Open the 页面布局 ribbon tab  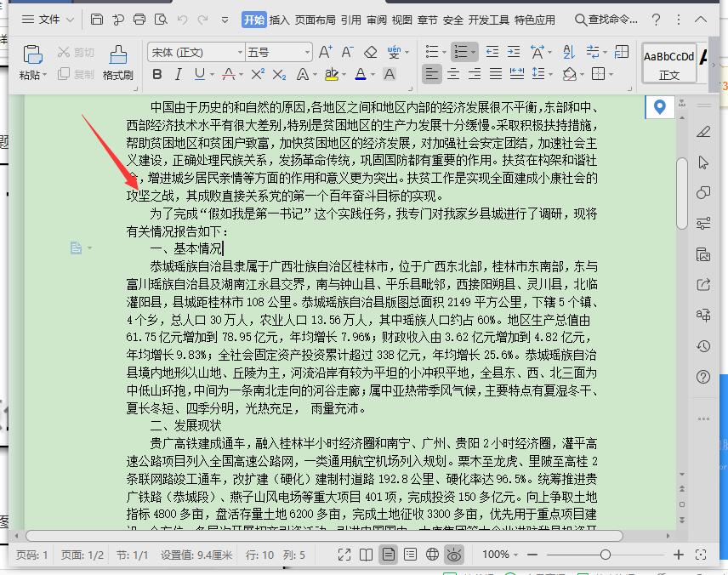(315, 20)
